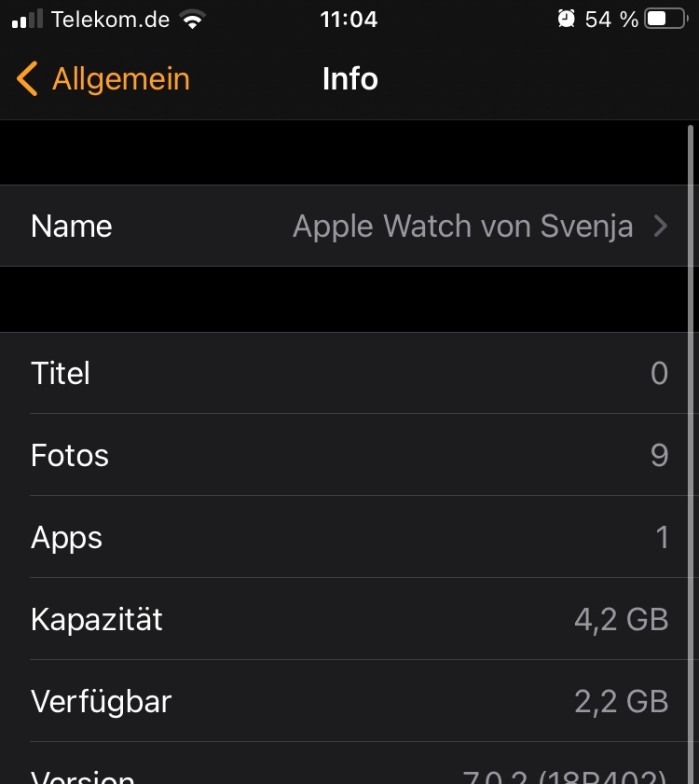
Task: Tap the 2,2 GB available value
Action: point(621,702)
